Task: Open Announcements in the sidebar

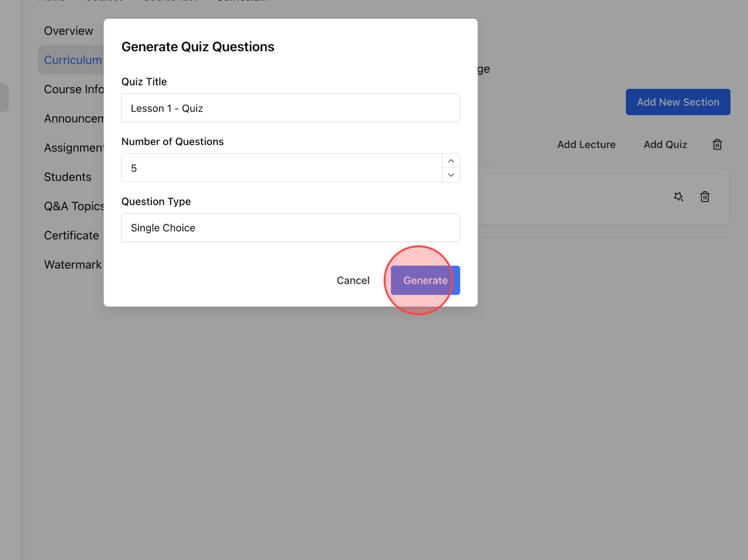Action: [x=74, y=119]
